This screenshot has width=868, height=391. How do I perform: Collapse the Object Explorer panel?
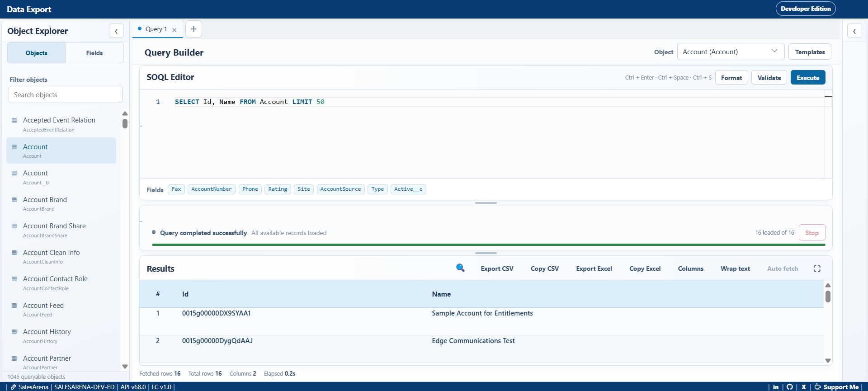tap(116, 31)
